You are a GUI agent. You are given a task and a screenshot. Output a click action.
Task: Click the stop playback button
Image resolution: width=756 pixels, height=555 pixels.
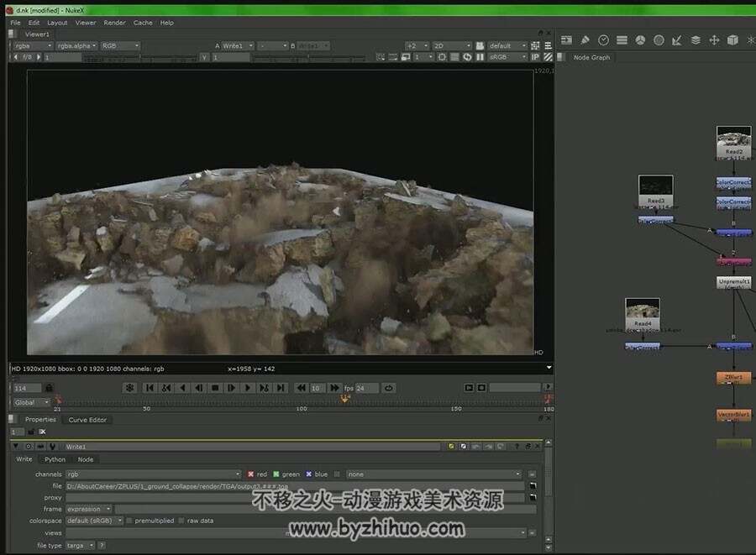(215, 388)
